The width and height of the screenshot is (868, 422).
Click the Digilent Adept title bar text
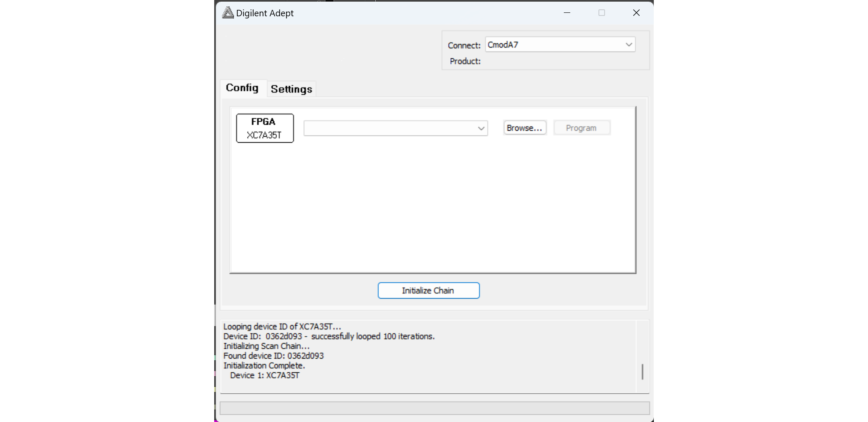tap(265, 13)
